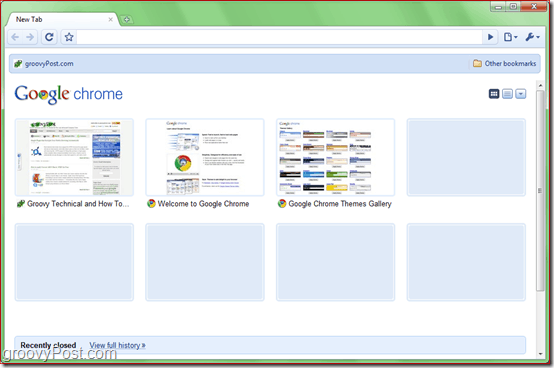The image size is (554, 368).
Task: Open the Groovy Technical and How To thumbnail
Action: [x=74, y=158]
